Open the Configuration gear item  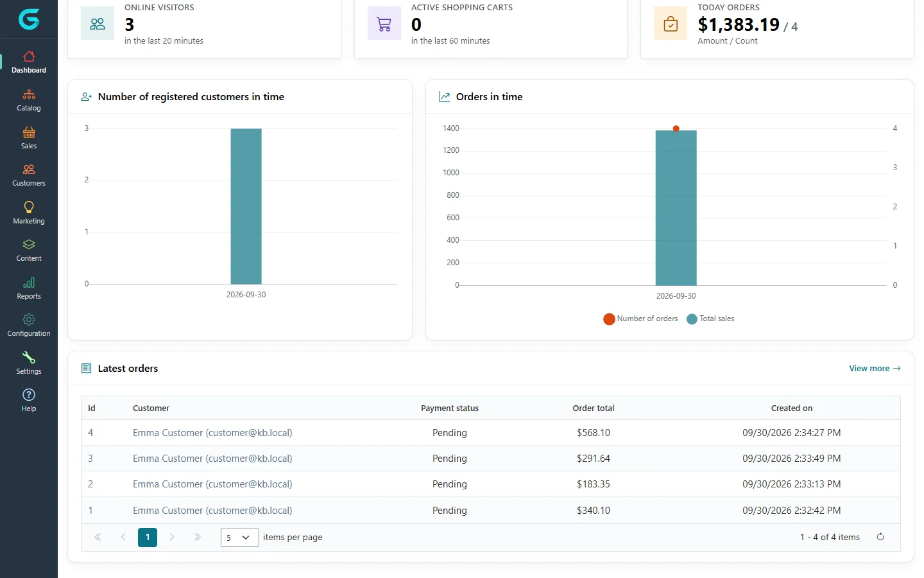[x=29, y=326]
